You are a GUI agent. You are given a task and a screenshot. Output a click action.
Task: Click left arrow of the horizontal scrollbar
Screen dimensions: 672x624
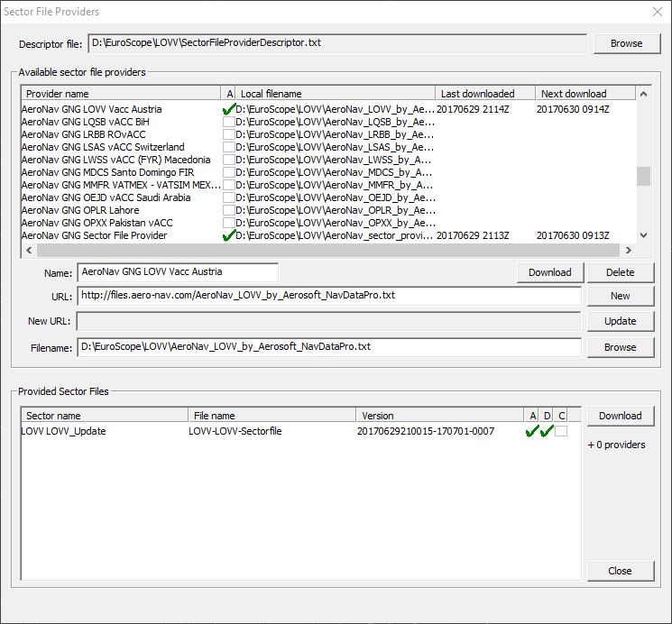tap(28, 251)
